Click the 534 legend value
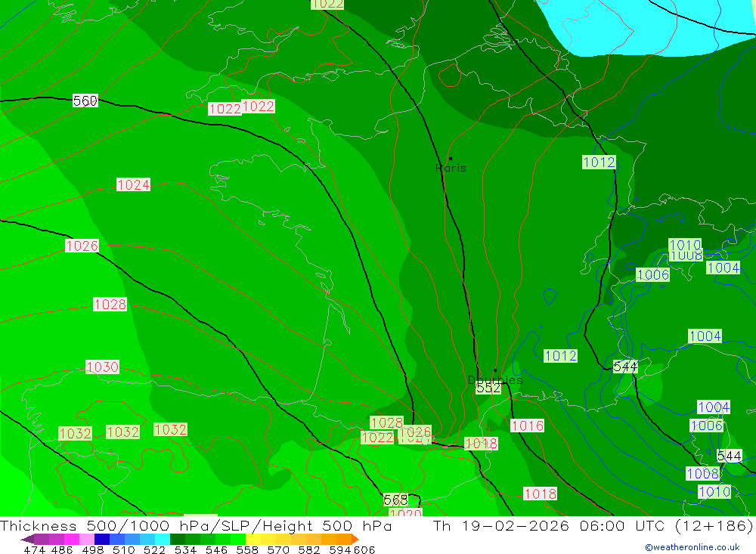The image size is (756, 554). (185, 549)
